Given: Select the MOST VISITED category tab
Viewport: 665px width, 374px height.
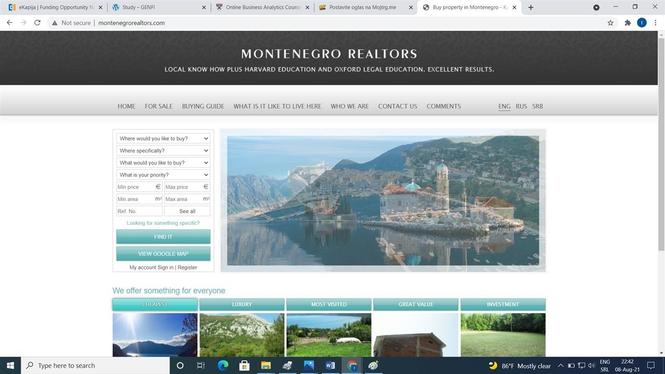Looking at the screenshot, I should pos(329,304).
